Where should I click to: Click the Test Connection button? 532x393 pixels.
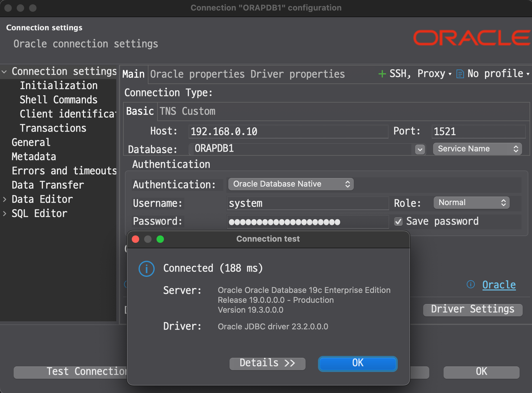(x=71, y=372)
